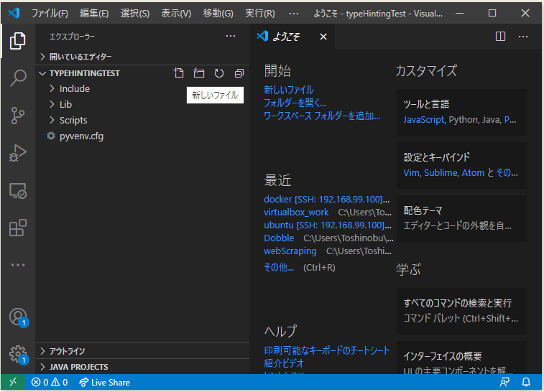Viewport: 544px width, 392px height.
Task: Click the 紹介ビデオ help link
Action: (284, 363)
